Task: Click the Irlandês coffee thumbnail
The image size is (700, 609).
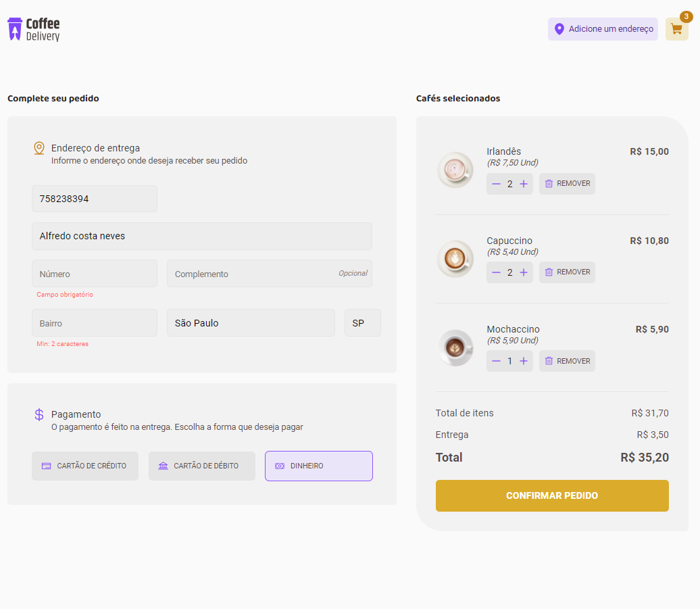Action: 455,170
